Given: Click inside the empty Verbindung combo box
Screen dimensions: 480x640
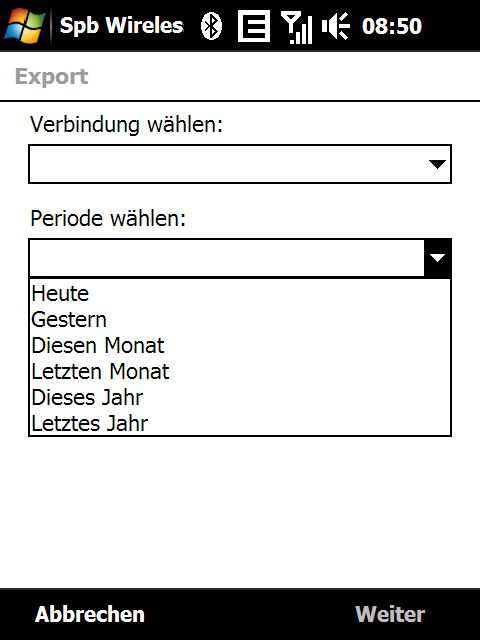Looking at the screenshot, I should click(x=240, y=164).
